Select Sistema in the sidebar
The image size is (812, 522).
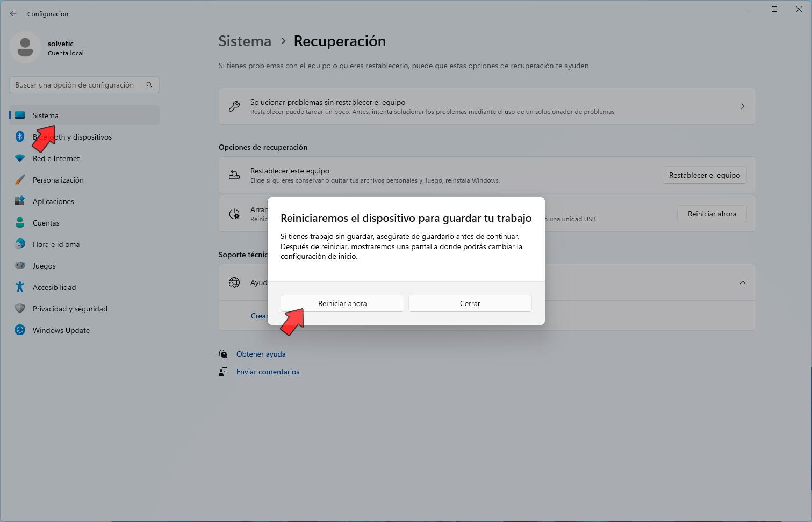pos(45,115)
